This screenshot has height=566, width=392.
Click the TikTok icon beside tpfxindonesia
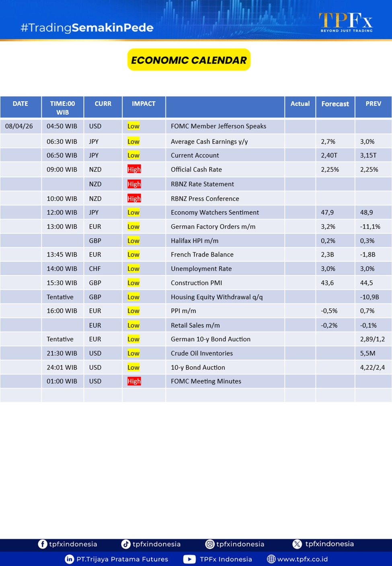click(x=126, y=544)
